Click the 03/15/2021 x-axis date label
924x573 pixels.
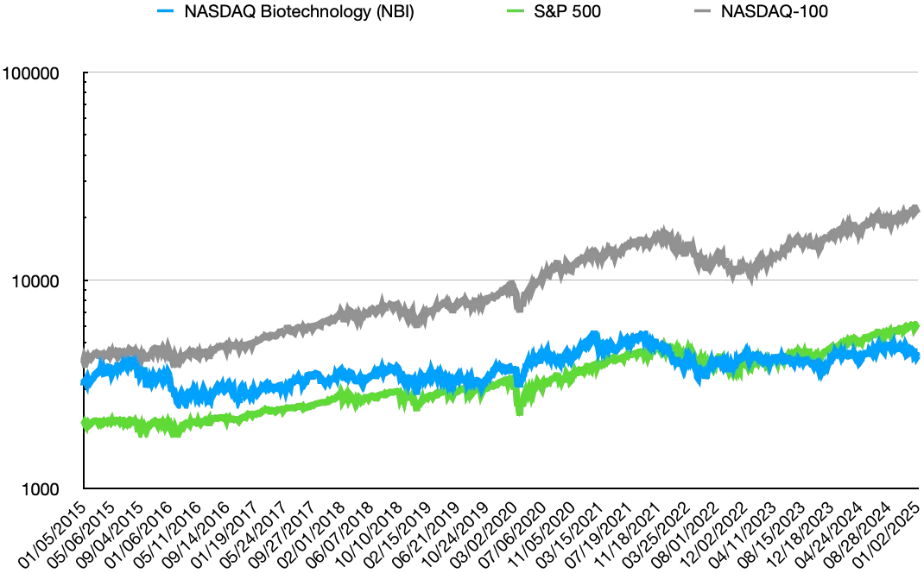click(571, 535)
